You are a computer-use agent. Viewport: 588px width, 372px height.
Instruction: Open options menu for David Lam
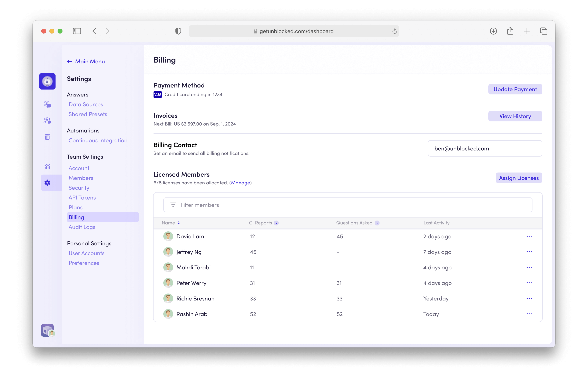(x=529, y=236)
